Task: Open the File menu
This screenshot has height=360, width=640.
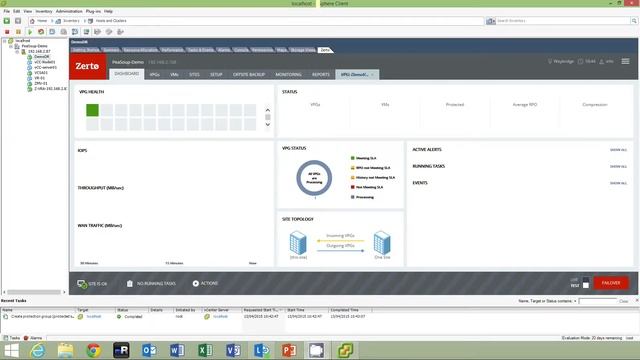Action: coord(7,11)
